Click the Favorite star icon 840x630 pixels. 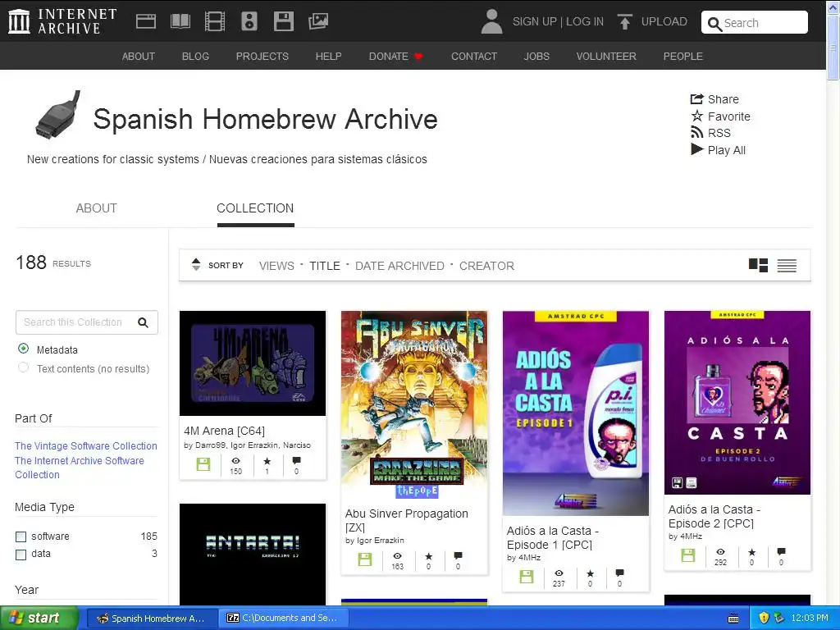coord(696,116)
